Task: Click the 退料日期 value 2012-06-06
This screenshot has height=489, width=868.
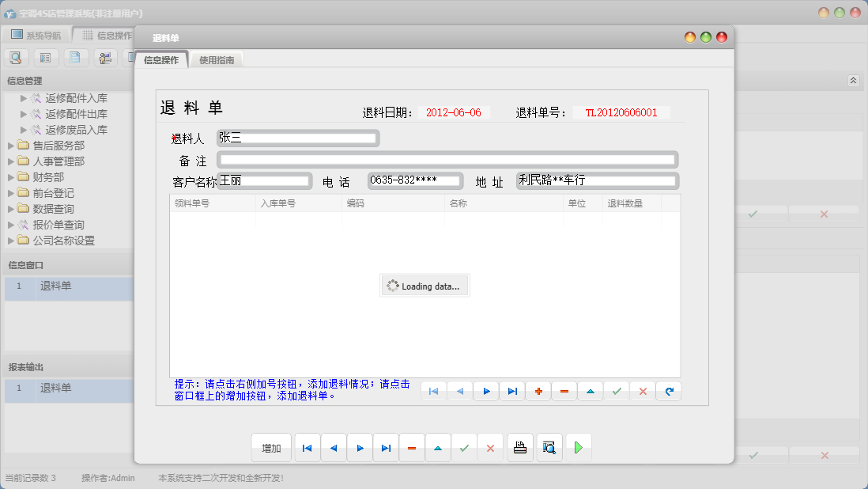Action: pos(453,112)
